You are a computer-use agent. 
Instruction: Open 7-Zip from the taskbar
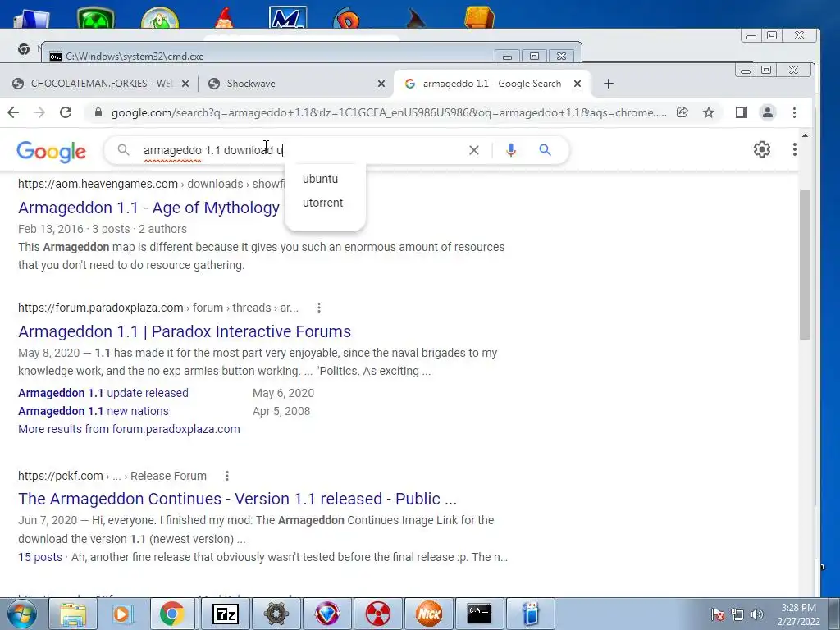225,614
